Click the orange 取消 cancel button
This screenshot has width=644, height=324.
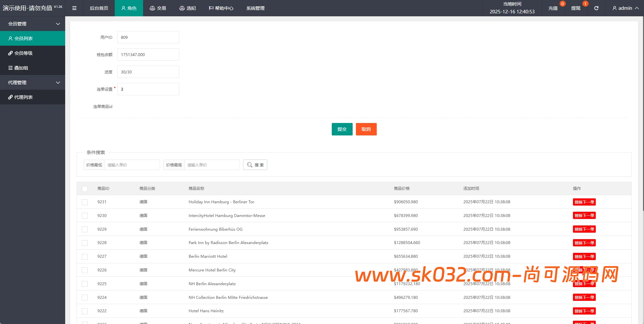[366, 129]
